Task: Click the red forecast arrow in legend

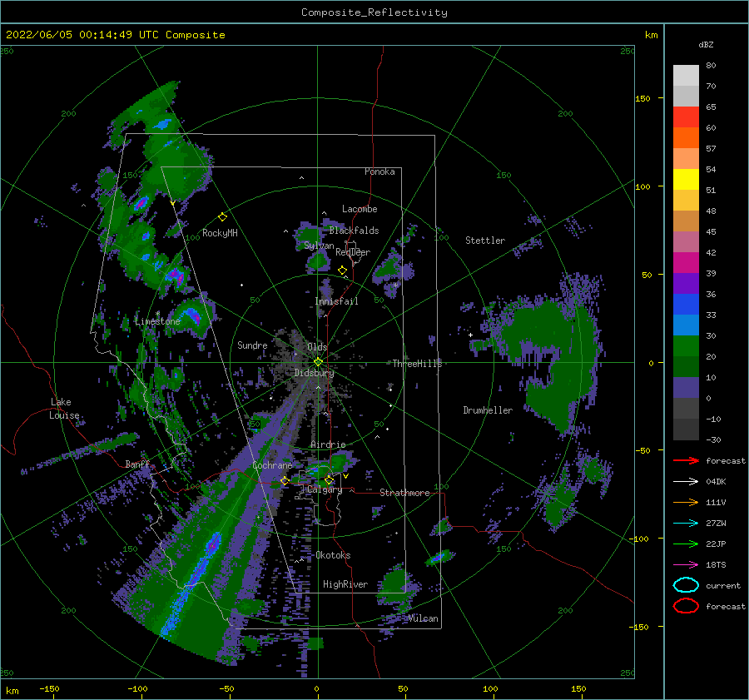Action: [686, 460]
